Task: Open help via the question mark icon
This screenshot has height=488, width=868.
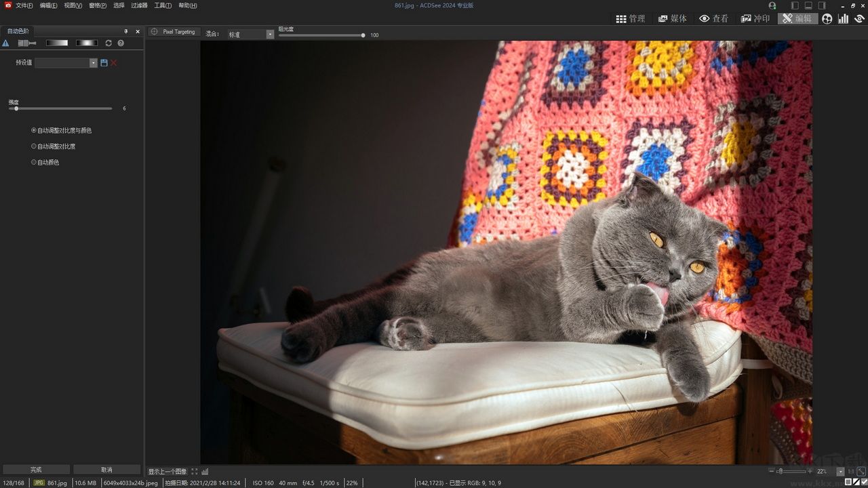Action: click(x=121, y=43)
